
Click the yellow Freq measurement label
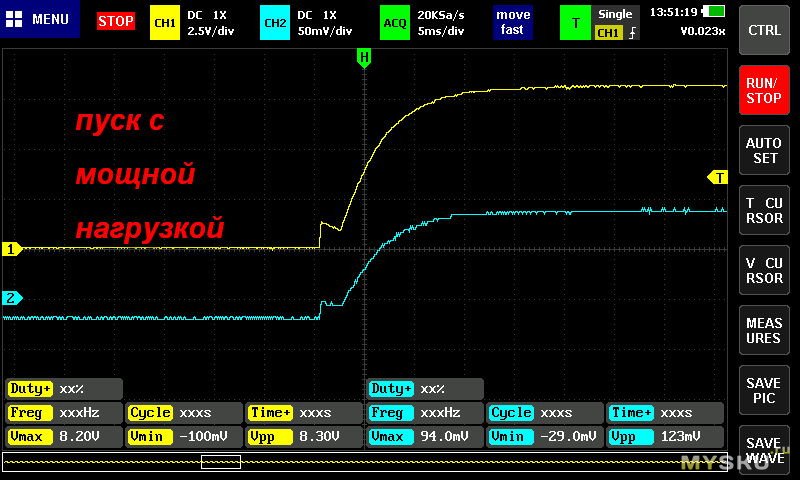point(30,413)
